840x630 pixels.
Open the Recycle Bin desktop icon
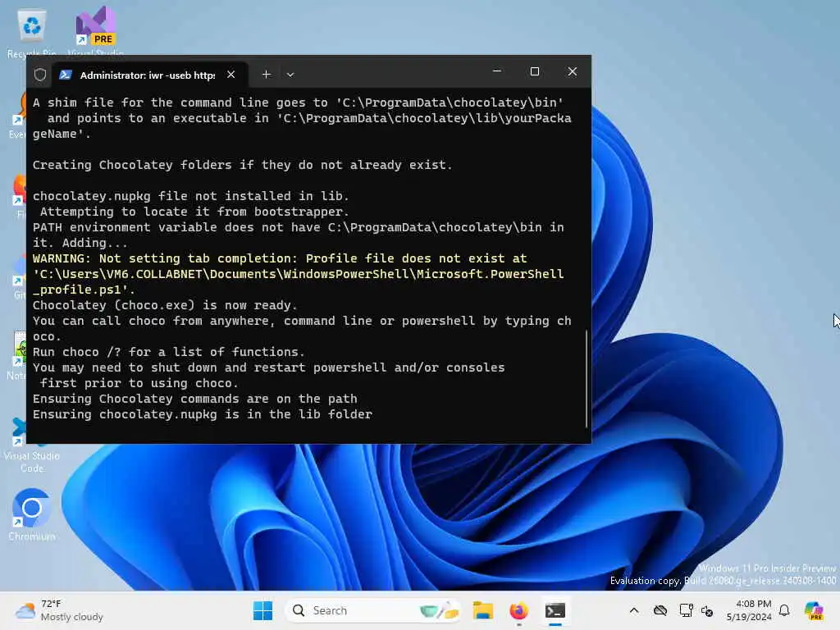click(x=32, y=31)
